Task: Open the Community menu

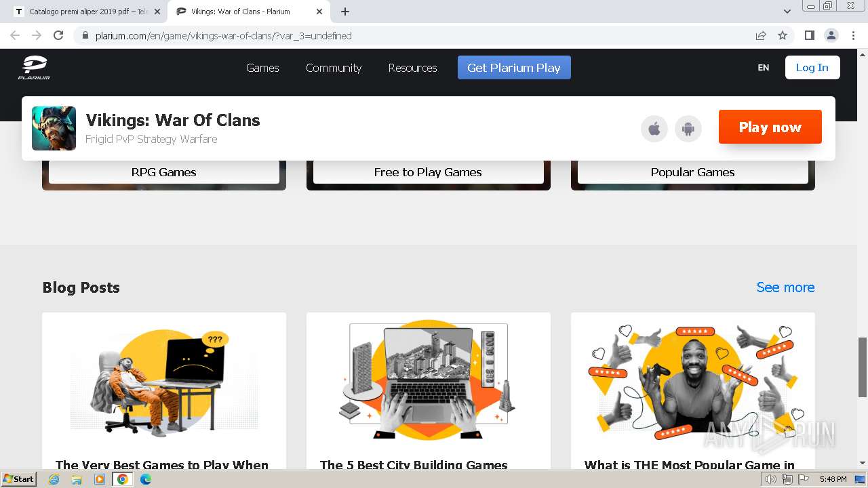Action: [x=334, y=68]
